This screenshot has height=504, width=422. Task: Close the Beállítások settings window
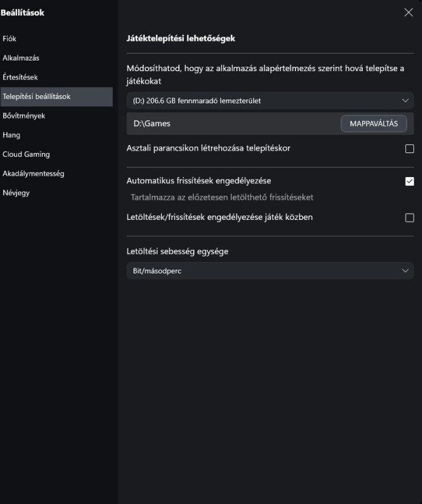(408, 13)
